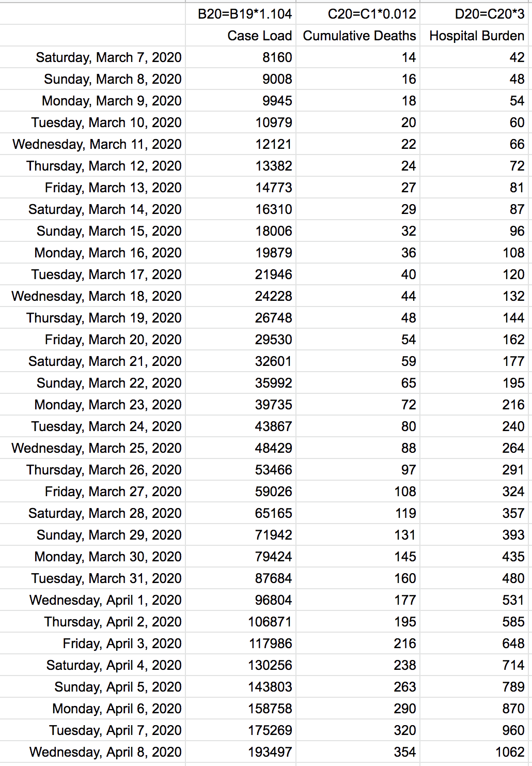Click case load value 29530
The height and width of the screenshot is (766, 532).
[241, 340]
